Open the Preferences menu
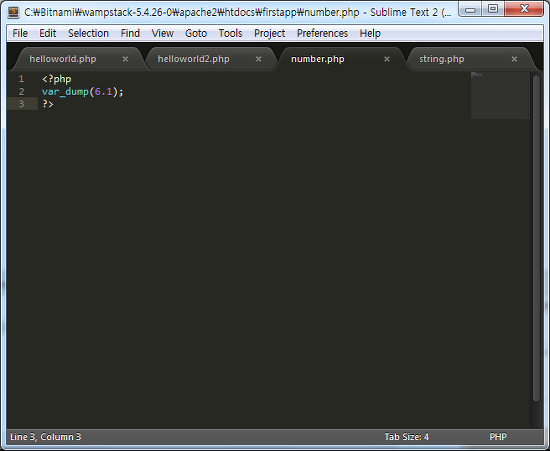Viewport: 550px width, 451px height. [322, 33]
